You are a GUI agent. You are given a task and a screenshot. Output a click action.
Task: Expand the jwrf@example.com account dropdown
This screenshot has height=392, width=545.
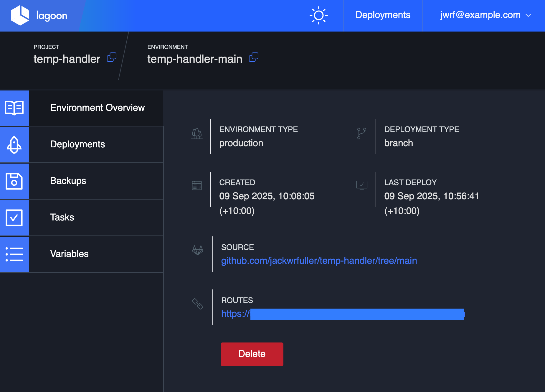[485, 15]
